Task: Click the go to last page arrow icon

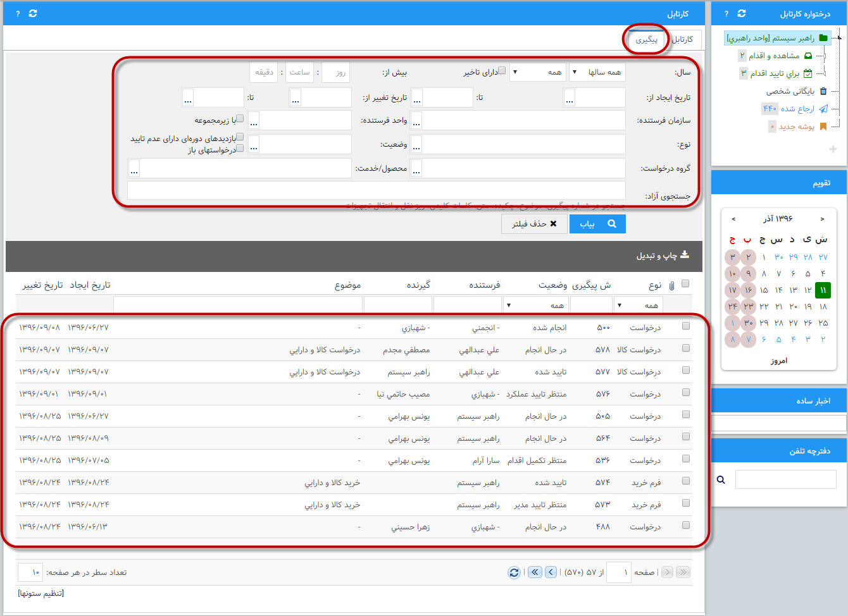Action: [x=535, y=572]
